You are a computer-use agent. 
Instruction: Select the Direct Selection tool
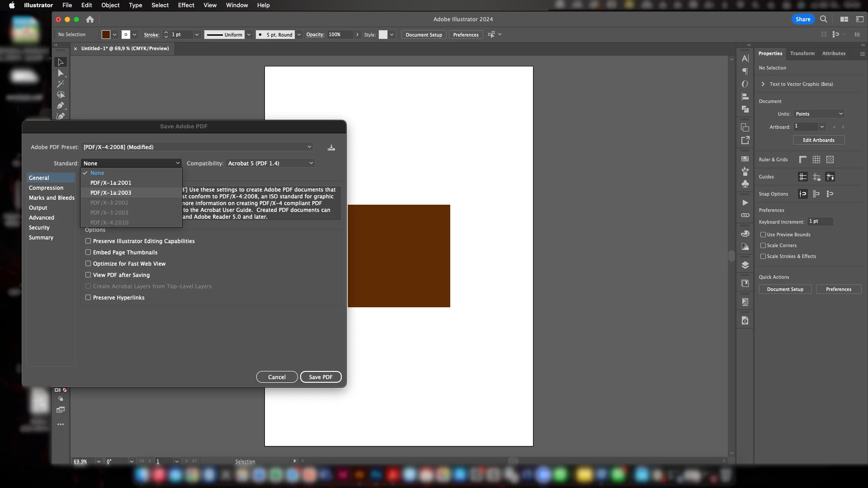[x=61, y=73]
